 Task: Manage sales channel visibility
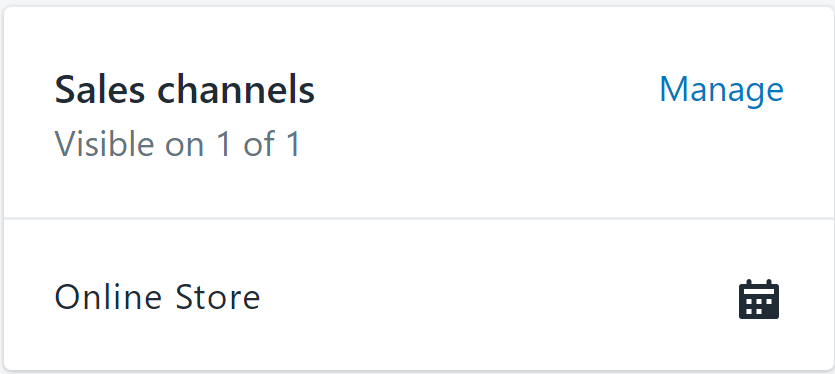click(721, 90)
